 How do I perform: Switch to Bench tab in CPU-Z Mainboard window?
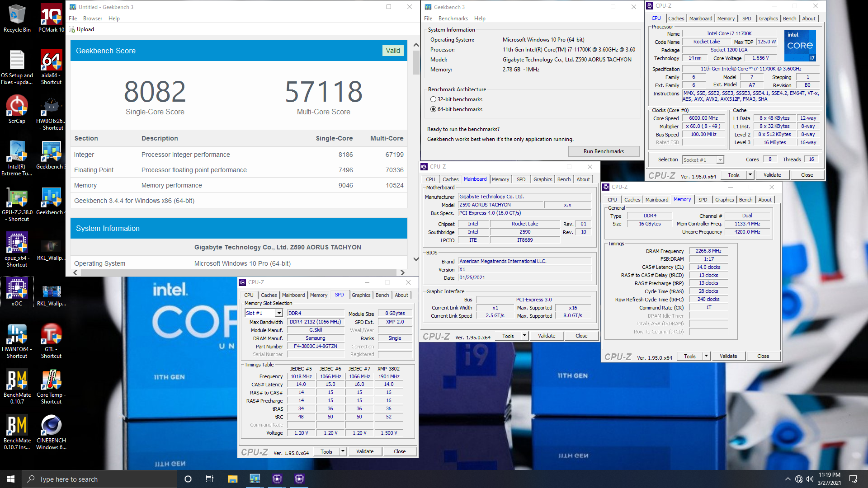pyautogui.click(x=564, y=179)
